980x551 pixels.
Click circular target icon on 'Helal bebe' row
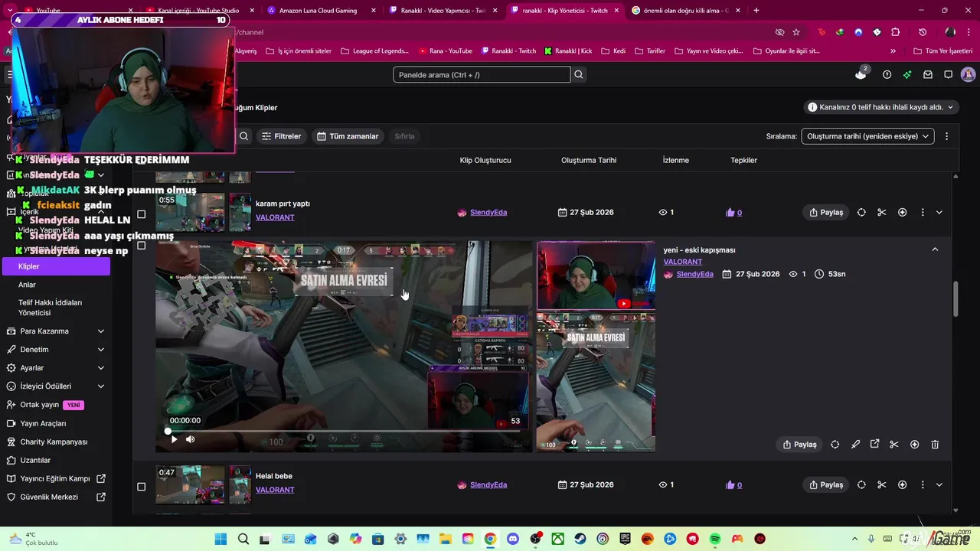861,484
